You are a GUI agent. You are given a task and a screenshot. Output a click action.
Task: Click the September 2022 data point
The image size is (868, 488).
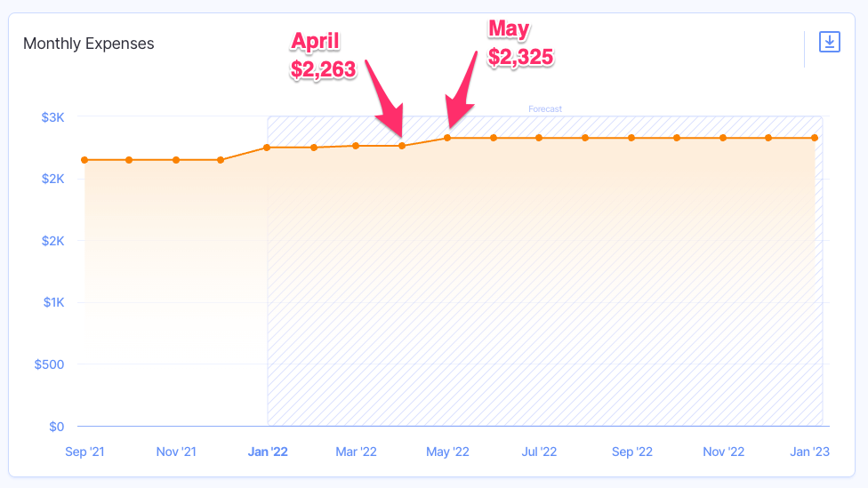(631, 138)
